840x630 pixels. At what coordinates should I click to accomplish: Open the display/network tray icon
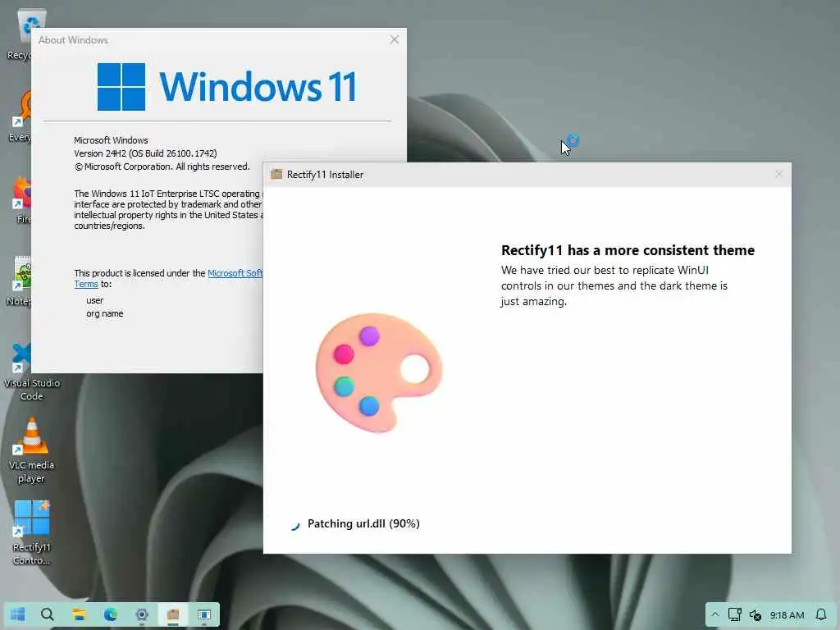[x=734, y=614]
